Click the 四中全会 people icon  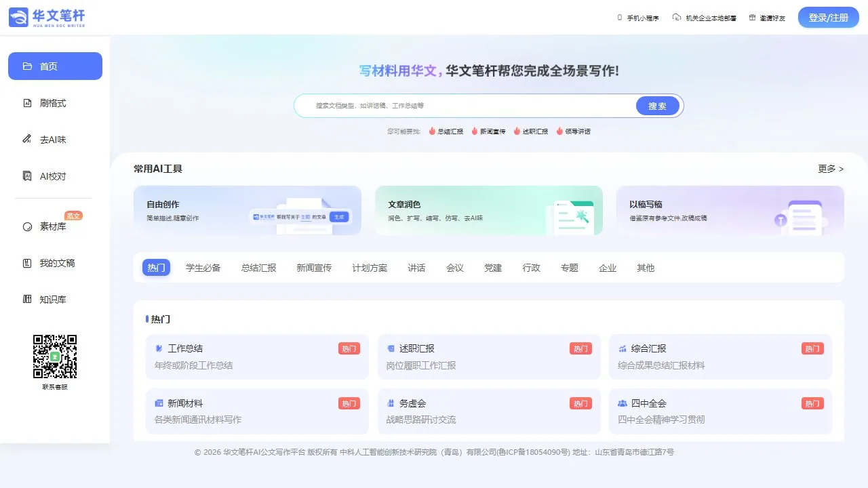click(623, 403)
